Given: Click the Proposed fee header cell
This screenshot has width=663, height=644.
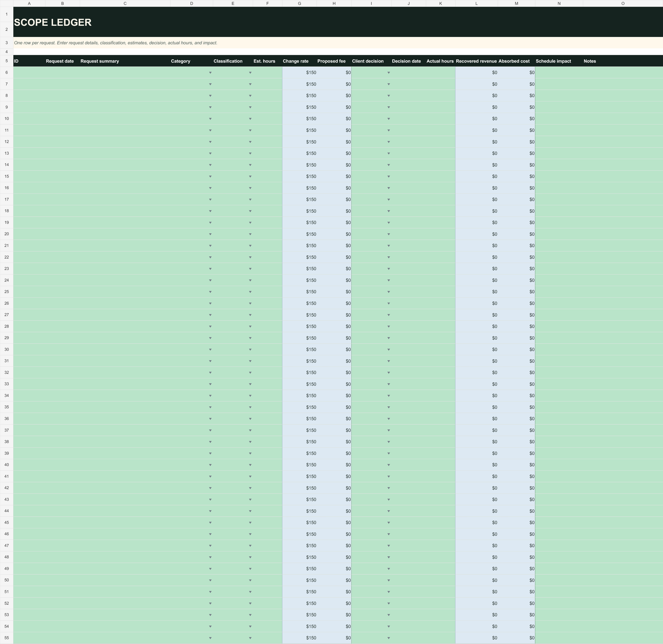Looking at the screenshot, I should 334,61.
